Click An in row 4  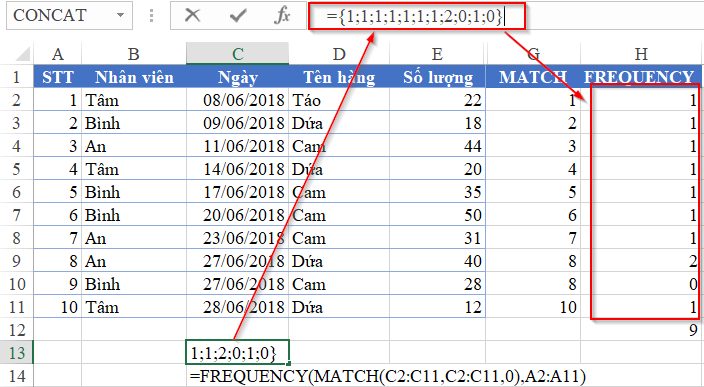tap(134, 146)
